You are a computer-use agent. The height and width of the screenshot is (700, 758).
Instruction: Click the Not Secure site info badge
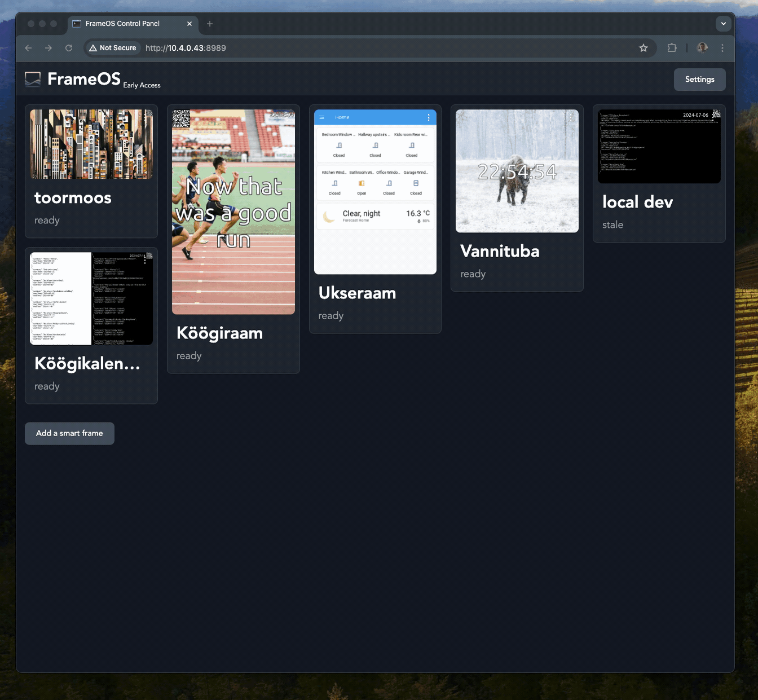pyautogui.click(x=113, y=48)
